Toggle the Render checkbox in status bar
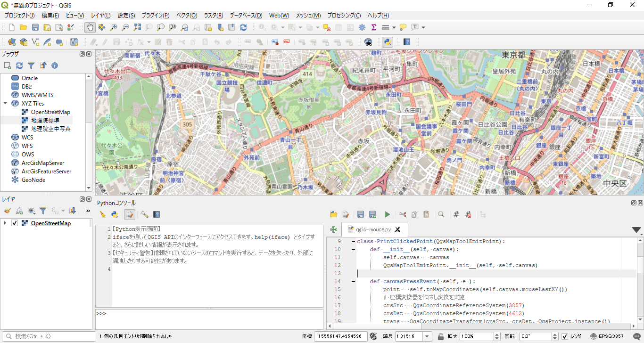 (x=565, y=336)
